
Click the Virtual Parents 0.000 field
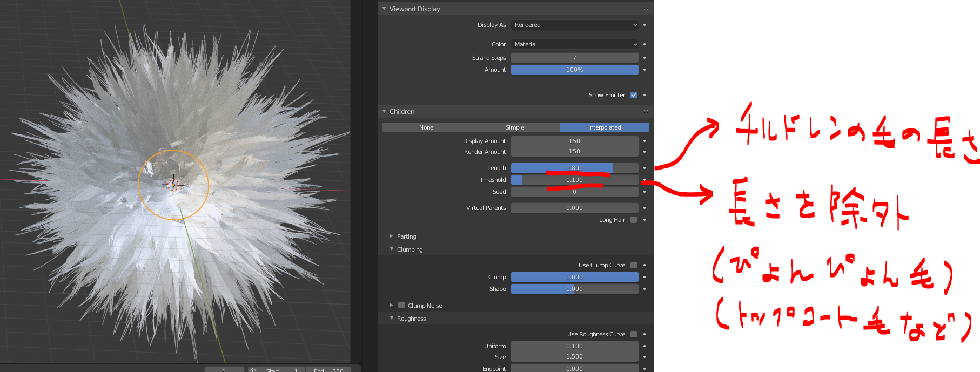point(575,208)
